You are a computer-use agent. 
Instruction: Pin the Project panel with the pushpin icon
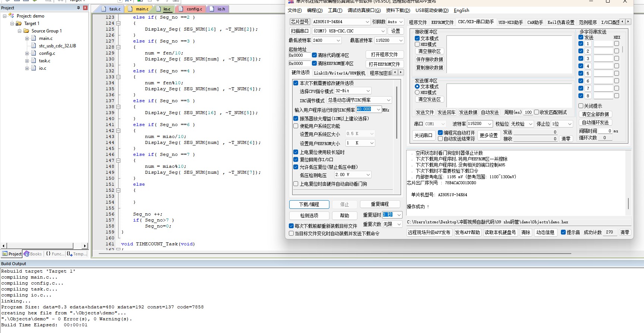click(78, 8)
